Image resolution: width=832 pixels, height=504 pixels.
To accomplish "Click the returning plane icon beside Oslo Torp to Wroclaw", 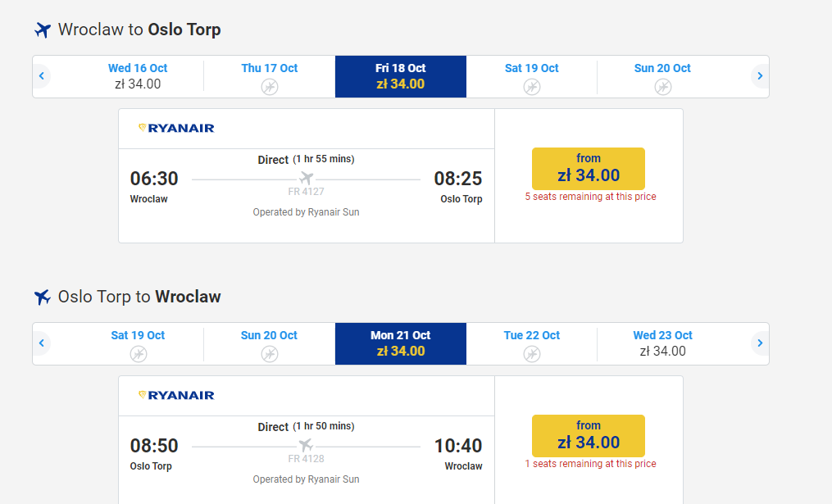I will pos(43,297).
